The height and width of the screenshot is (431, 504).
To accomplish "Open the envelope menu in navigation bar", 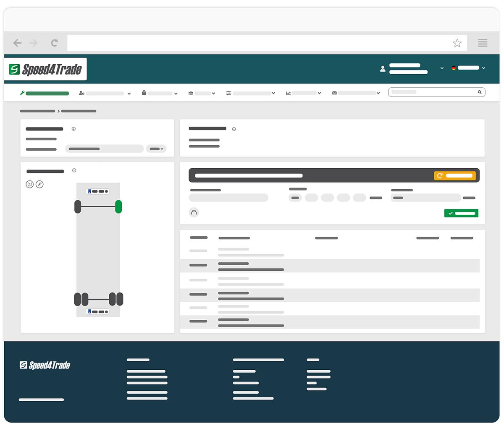I will (x=356, y=93).
